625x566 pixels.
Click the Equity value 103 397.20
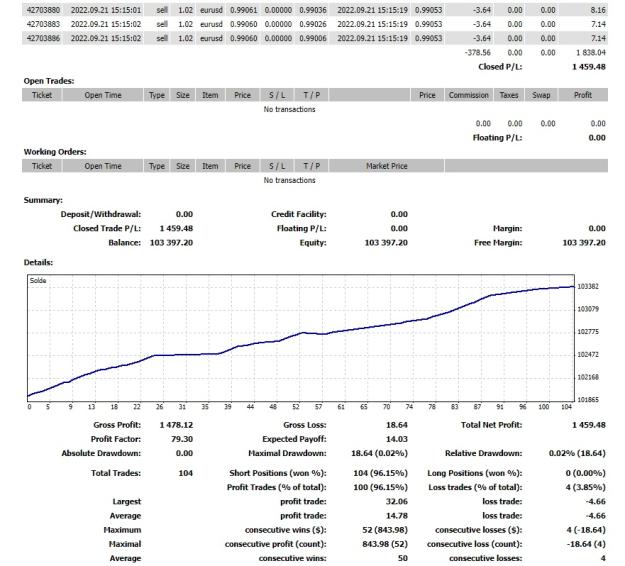click(386, 243)
